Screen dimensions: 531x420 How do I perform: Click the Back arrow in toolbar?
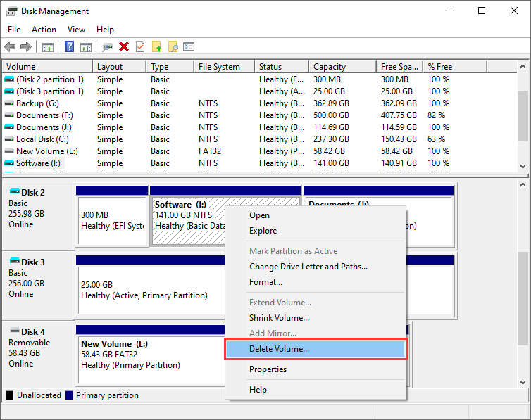coord(10,47)
